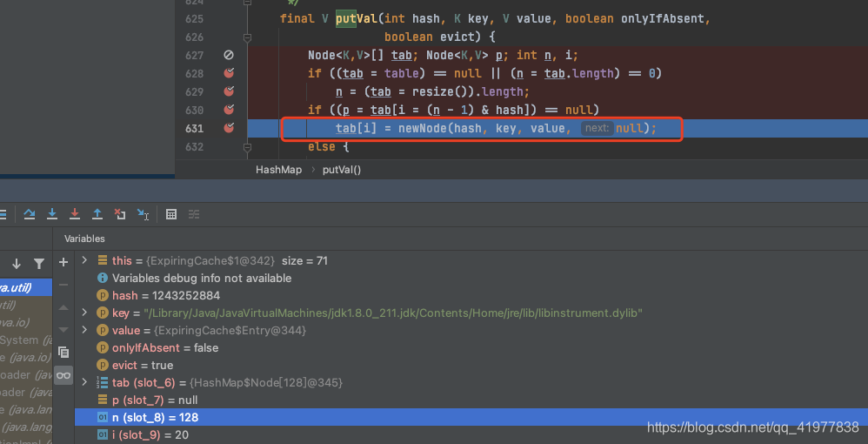The height and width of the screenshot is (444, 868).
Task: Select the 'System' stack frame row
Action: click(26, 340)
